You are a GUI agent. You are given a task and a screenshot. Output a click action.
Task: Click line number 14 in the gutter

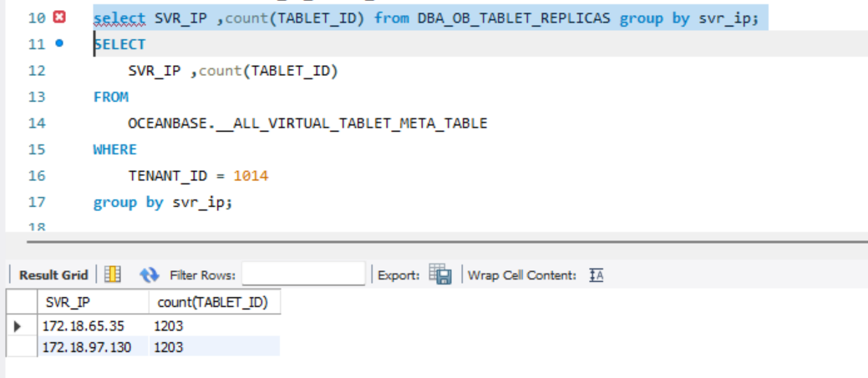click(36, 123)
